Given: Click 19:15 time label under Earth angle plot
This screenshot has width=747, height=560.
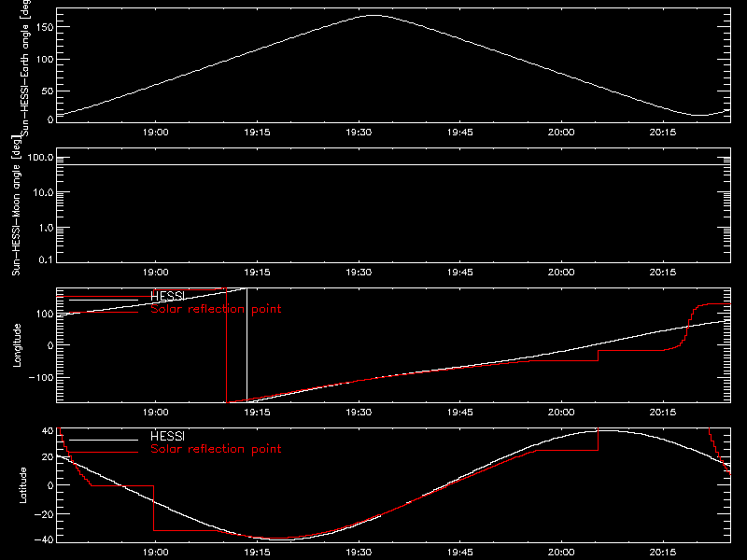Looking at the screenshot, I should point(257,133).
